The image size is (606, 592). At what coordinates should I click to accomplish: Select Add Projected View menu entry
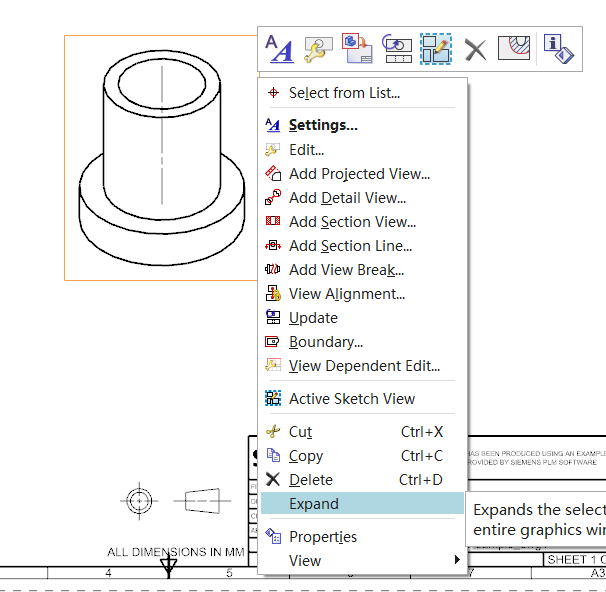pos(359,174)
